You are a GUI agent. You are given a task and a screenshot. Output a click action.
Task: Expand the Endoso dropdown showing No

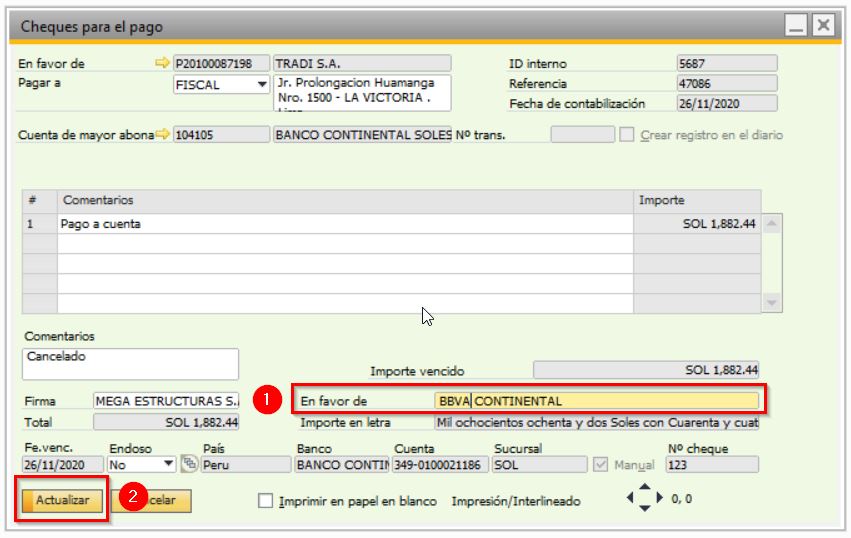coord(167,465)
